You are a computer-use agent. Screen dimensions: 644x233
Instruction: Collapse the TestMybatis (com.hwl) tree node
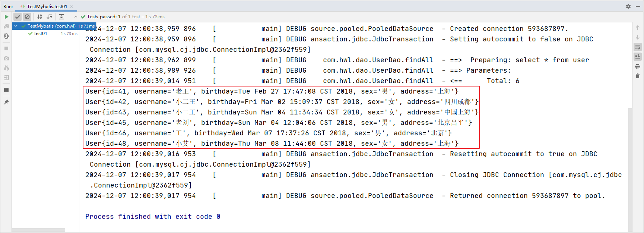tap(16, 26)
